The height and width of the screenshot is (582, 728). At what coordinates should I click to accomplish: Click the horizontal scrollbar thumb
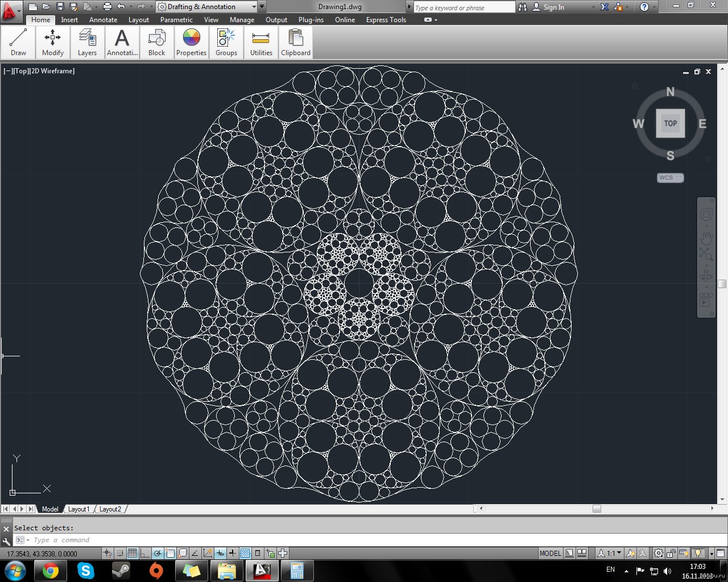click(597, 509)
